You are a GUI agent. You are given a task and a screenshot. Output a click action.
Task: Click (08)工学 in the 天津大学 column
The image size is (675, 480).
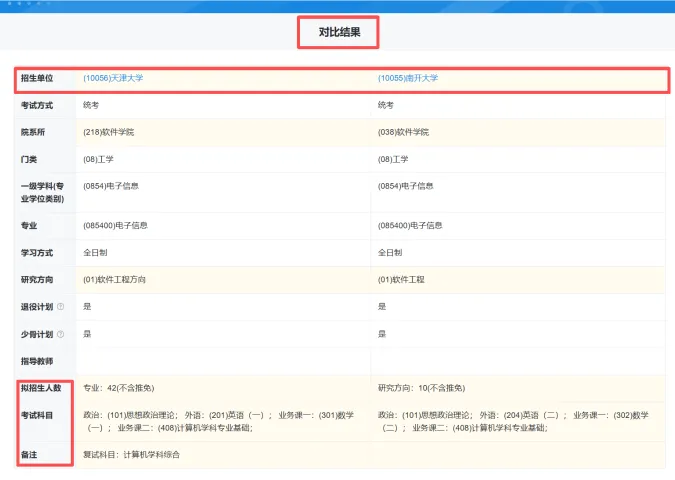tap(98, 159)
